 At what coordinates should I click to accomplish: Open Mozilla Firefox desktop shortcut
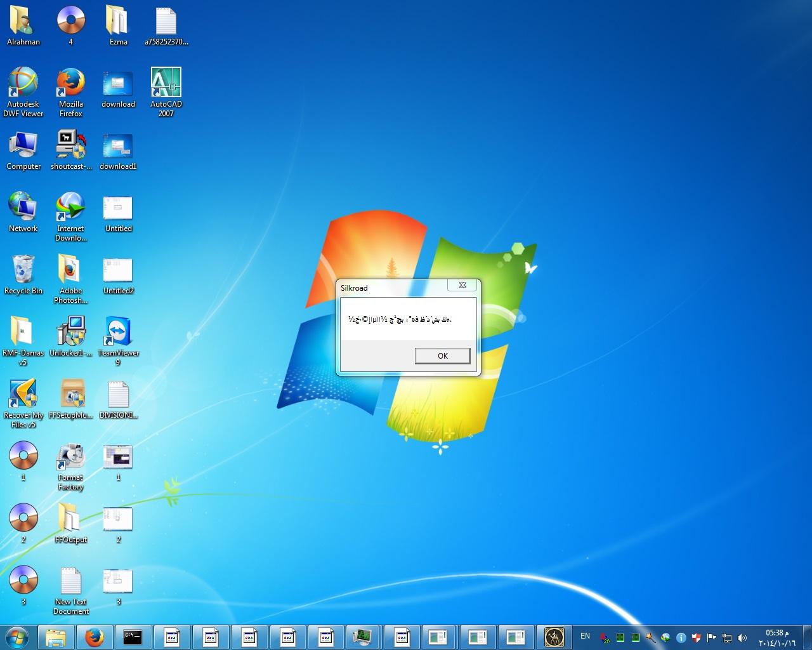tap(70, 93)
